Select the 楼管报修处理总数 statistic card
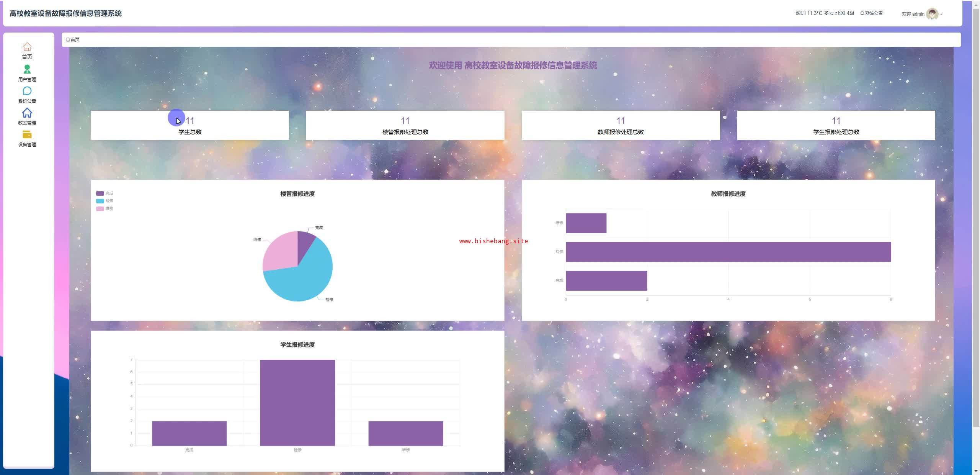980x475 pixels. coord(405,125)
